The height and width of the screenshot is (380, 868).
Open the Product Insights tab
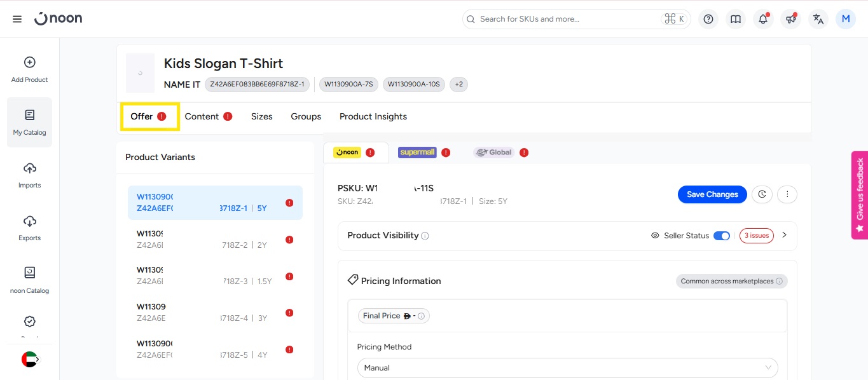(x=373, y=116)
